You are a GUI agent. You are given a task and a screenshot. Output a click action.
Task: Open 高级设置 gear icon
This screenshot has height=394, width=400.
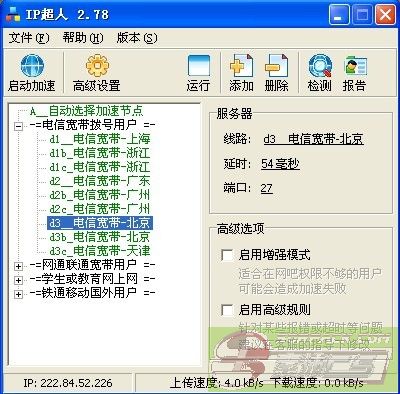[x=97, y=66]
